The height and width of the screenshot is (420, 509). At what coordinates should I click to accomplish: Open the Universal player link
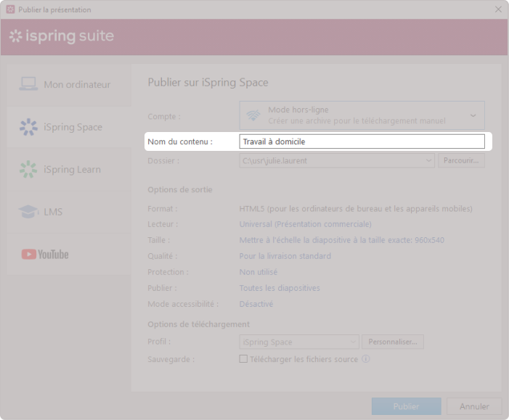[x=305, y=224]
